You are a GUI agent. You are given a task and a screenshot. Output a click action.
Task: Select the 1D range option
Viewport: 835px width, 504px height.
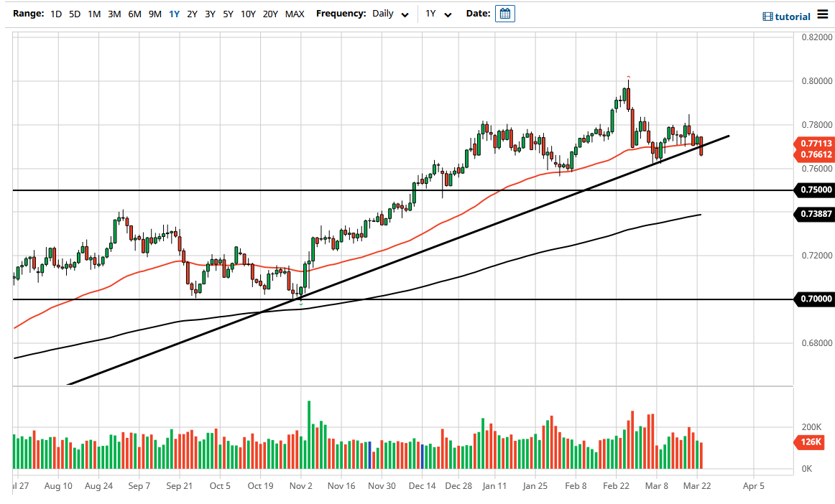(55, 14)
